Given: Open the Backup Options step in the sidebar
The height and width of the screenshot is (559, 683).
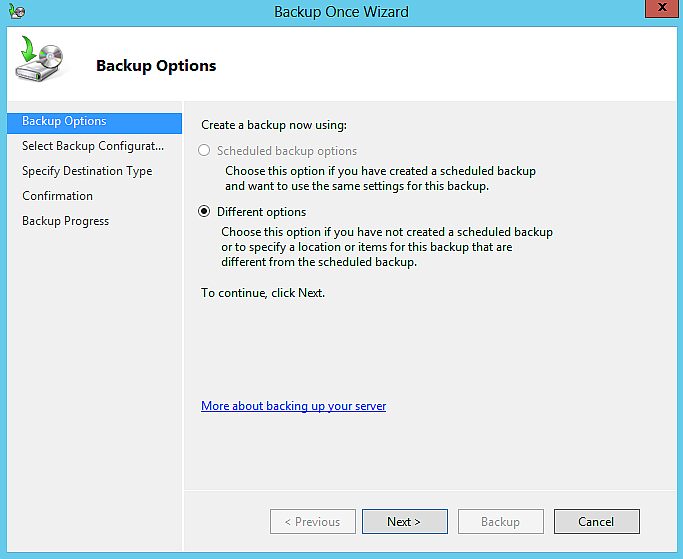Looking at the screenshot, I should 94,123.
